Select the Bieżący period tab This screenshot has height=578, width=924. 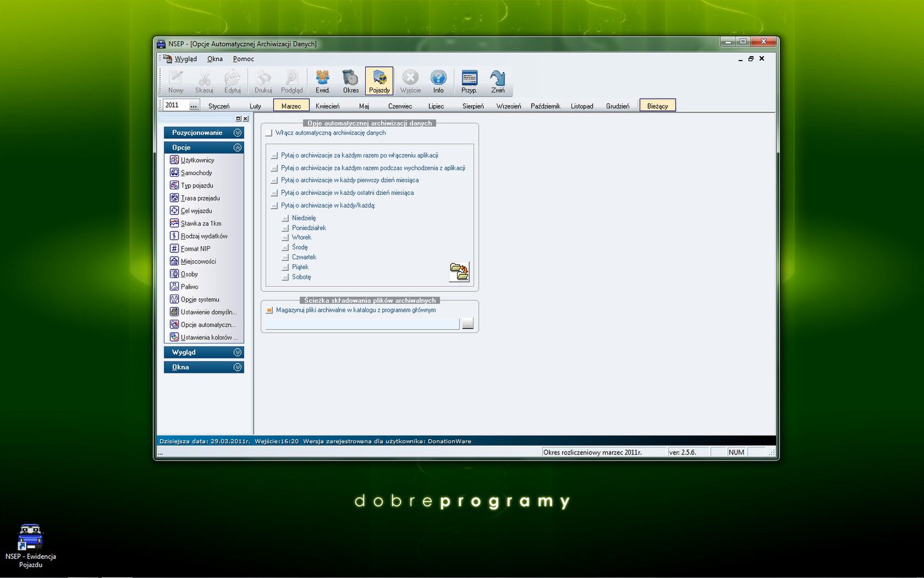[x=658, y=106]
